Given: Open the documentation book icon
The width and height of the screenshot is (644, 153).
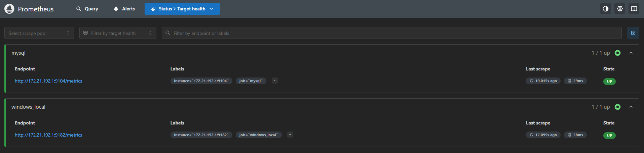Looking at the screenshot, I should tap(634, 9).
